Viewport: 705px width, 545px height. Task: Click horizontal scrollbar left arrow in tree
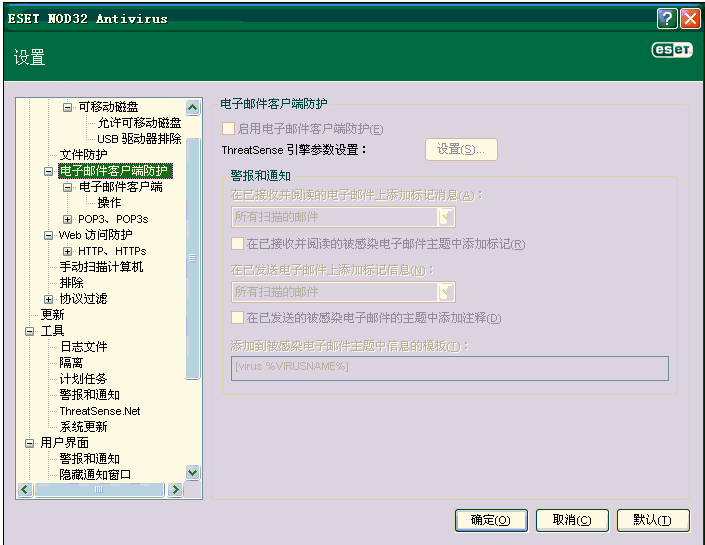24,490
